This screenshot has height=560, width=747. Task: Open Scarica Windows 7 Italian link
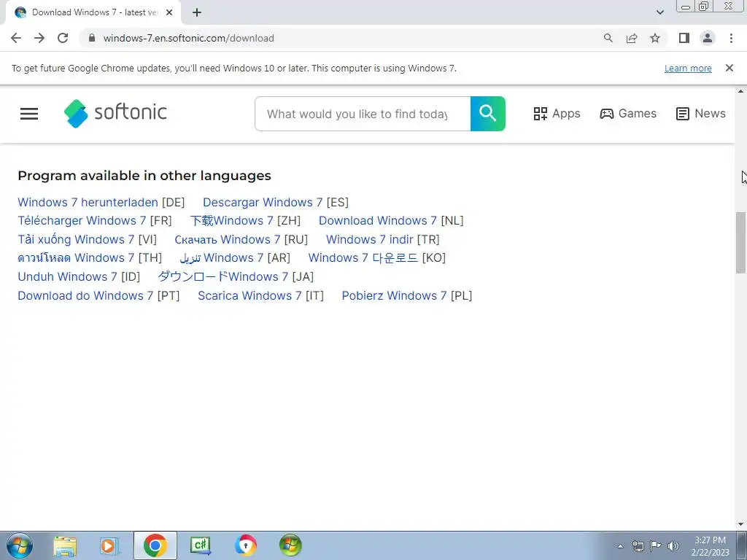(249, 295)
